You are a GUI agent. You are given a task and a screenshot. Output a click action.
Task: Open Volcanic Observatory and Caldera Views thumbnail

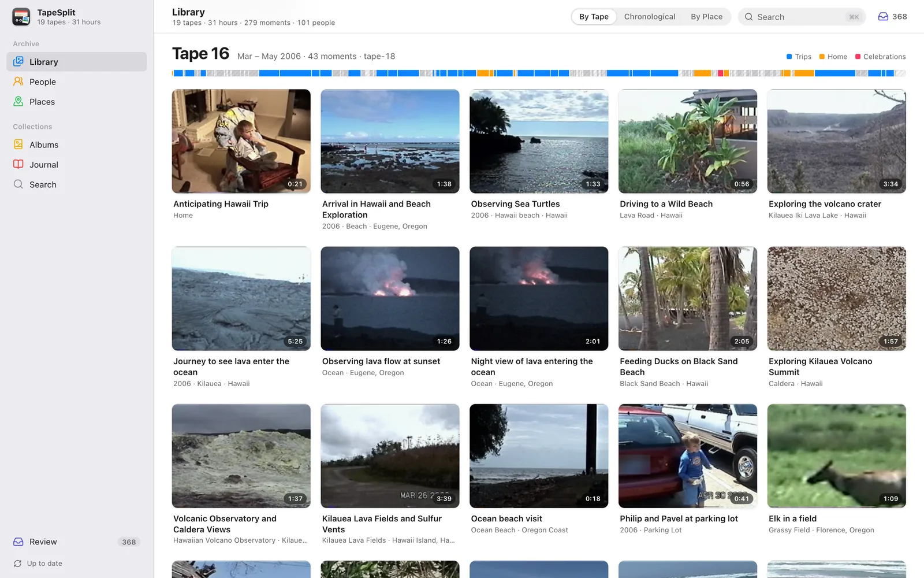click(x=241, y=456)
